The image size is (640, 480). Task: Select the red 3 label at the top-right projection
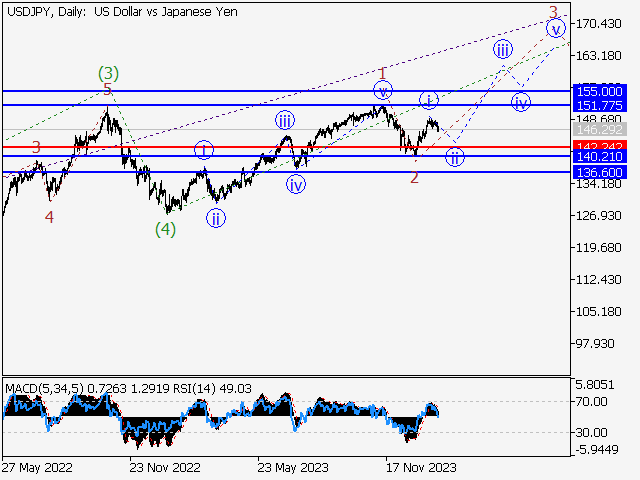(x=553, y=12)
